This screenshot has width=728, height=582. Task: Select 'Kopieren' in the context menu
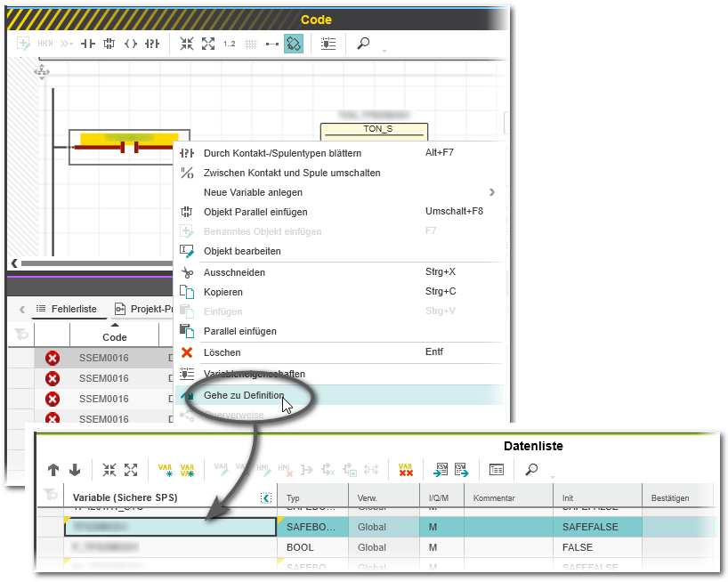click(x=222, y=292)
